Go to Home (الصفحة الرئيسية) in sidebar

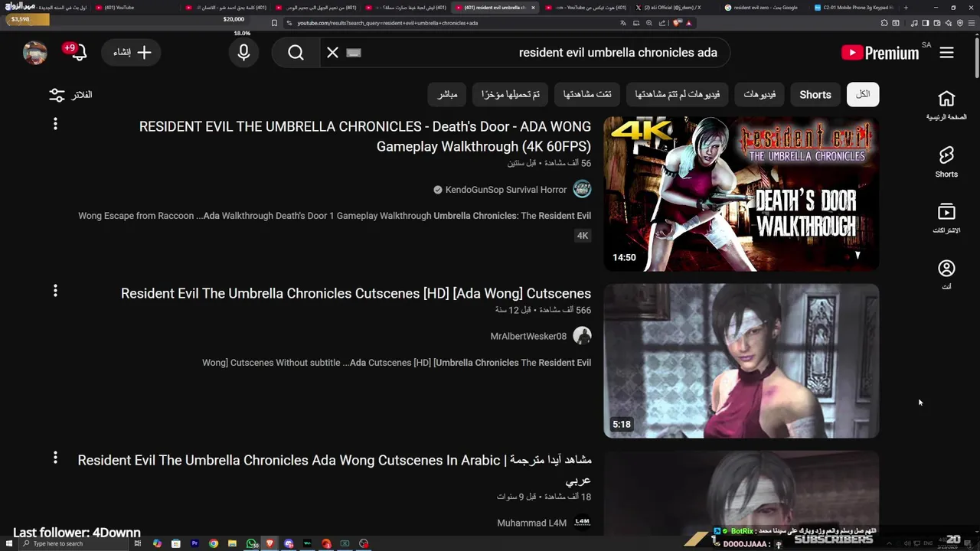point(946,106)
